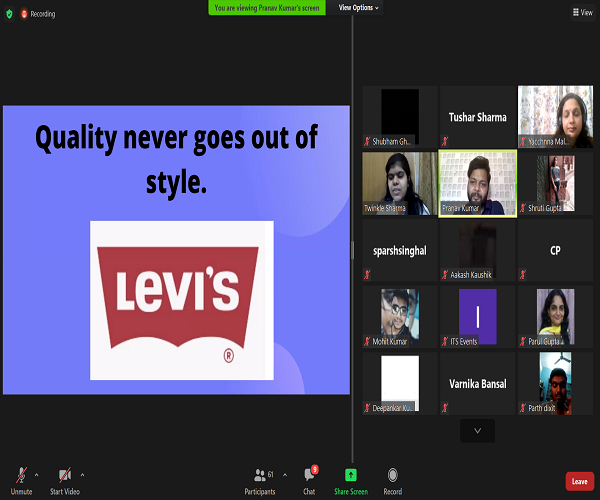Image resolution: width=600 pixels, height=500 pixels.
Task: Click the Record button
Action: [393, 482]
